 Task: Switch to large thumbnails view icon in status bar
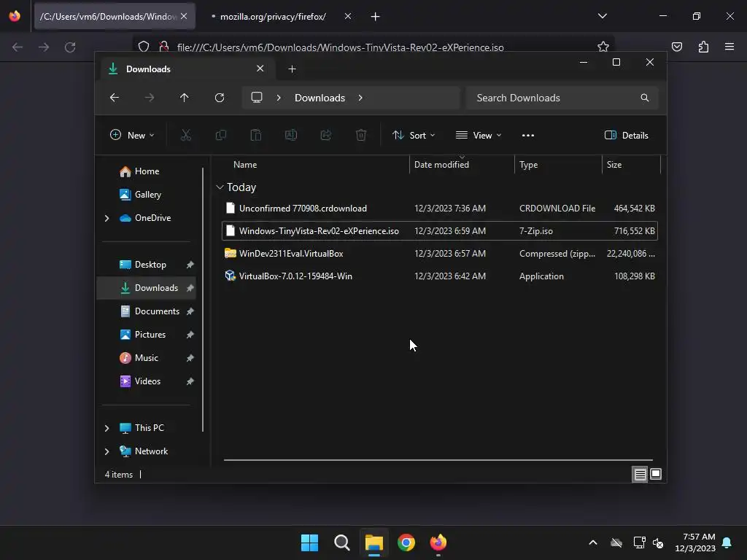[x=656, y=474]
